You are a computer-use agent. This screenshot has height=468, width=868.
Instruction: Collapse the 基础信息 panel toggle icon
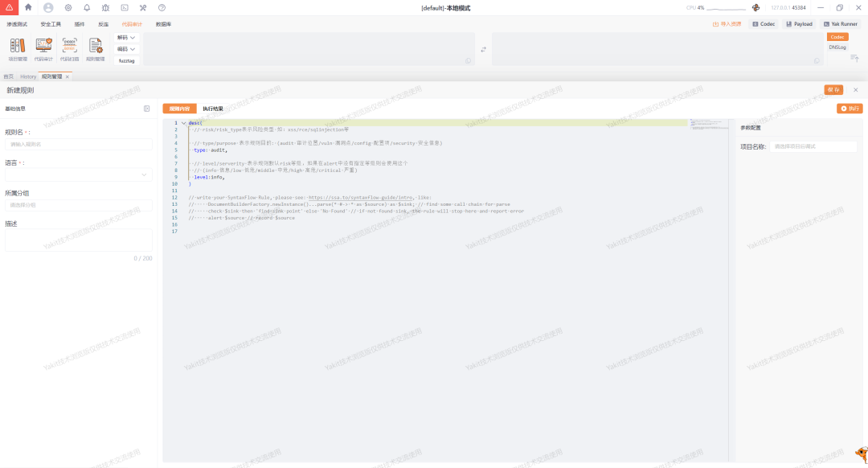[147, 109]
